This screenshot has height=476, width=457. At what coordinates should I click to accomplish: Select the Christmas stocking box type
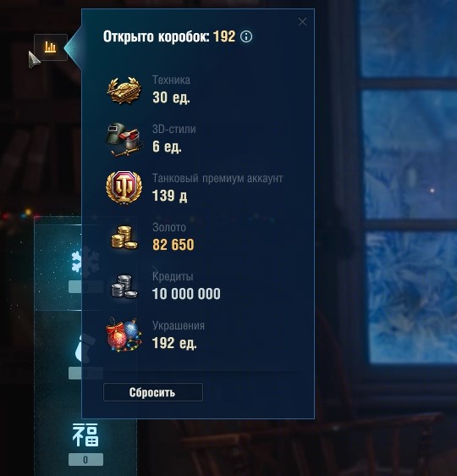click(78, 347)
